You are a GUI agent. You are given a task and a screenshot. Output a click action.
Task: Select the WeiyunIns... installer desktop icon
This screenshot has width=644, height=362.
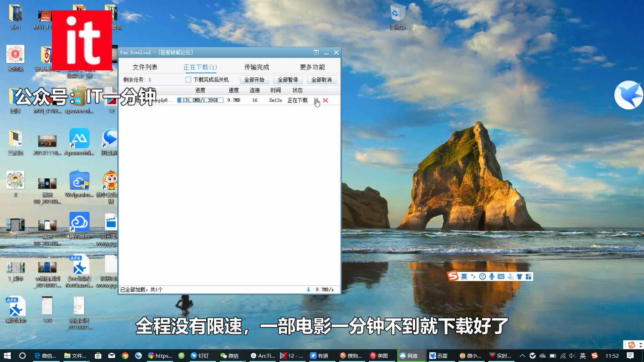click(x=79, y=184)
